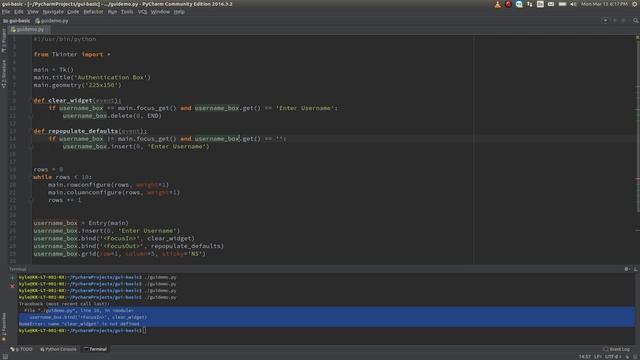This screenshot has height=360, width=640.
Task: Open the Navigate menu
Action: [53, 12]
